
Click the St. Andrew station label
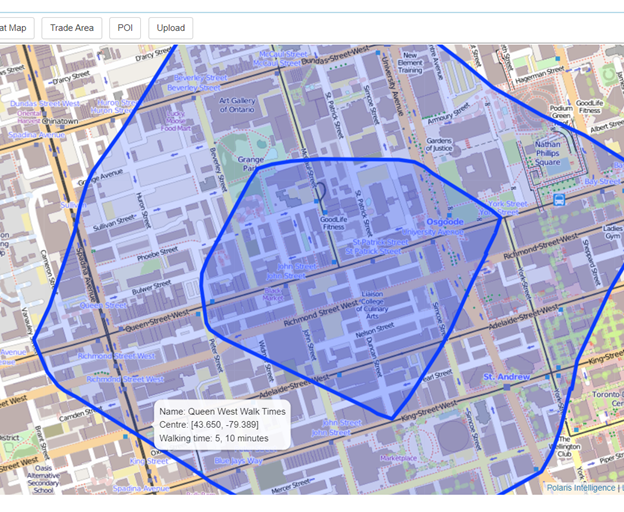[506, 377]
